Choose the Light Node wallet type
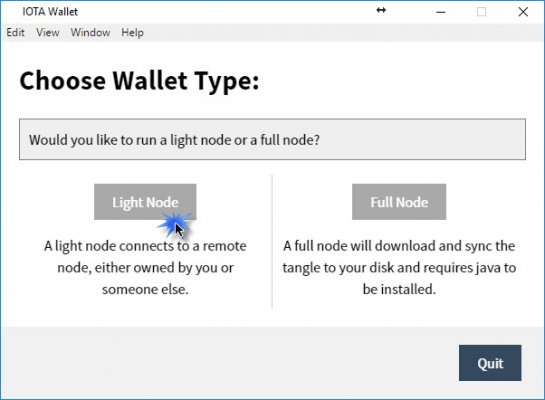This screenshot has height=400, width=545. tap(145, 202)
